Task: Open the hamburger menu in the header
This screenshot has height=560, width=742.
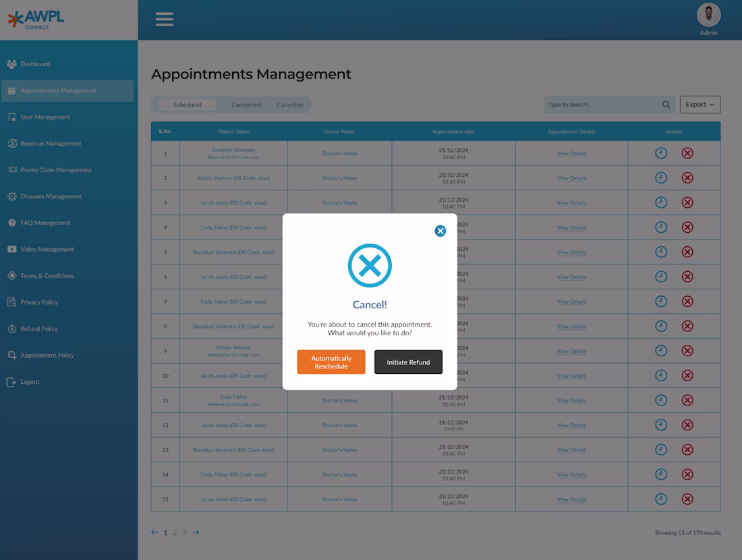Action: (x=164, y=20)
